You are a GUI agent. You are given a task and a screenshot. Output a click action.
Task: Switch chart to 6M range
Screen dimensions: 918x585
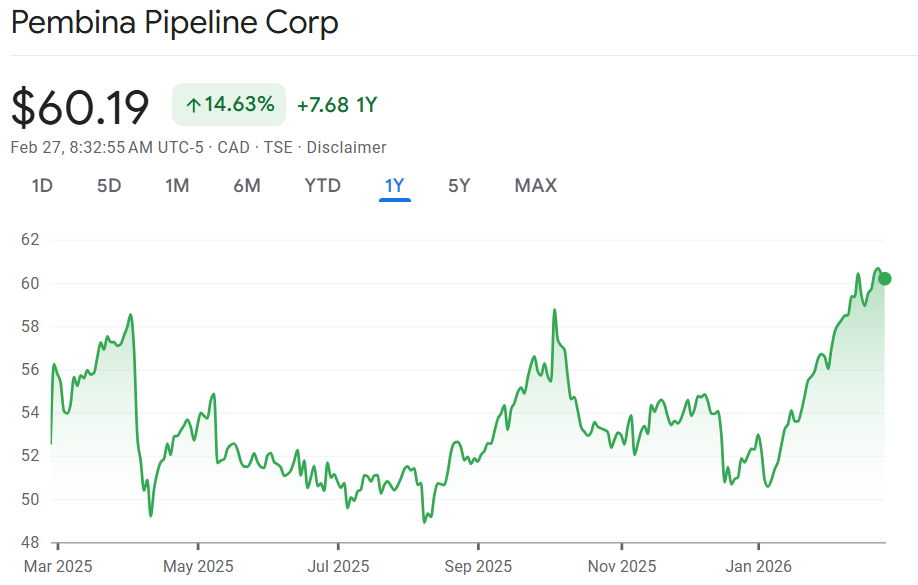point(247,185)
